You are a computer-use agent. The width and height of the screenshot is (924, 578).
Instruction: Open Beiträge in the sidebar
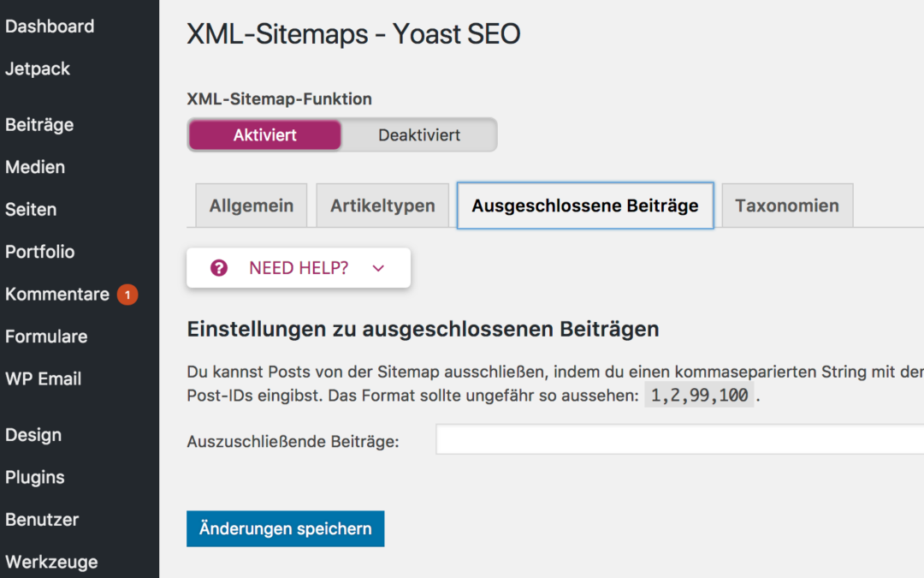(39, 125)
